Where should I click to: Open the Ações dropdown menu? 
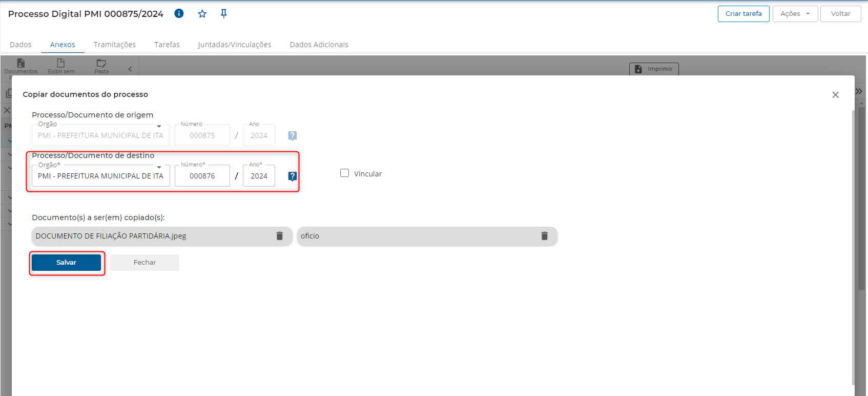795,14
